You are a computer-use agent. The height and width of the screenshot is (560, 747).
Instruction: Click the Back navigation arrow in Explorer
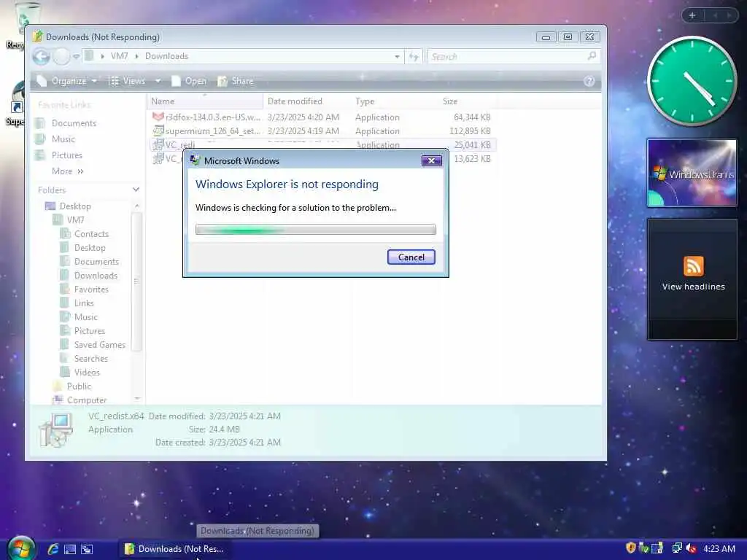42,57
